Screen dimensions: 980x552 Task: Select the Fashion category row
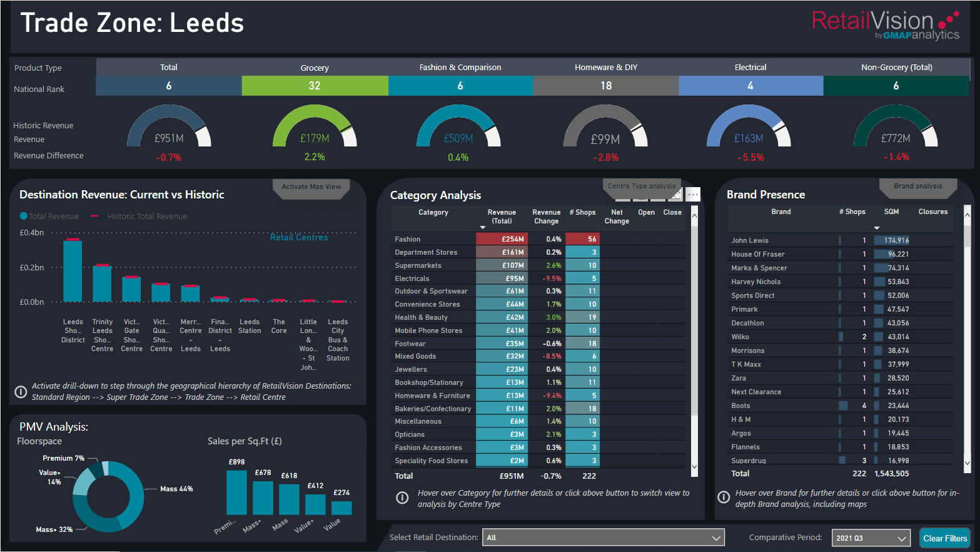click(538, 239)
